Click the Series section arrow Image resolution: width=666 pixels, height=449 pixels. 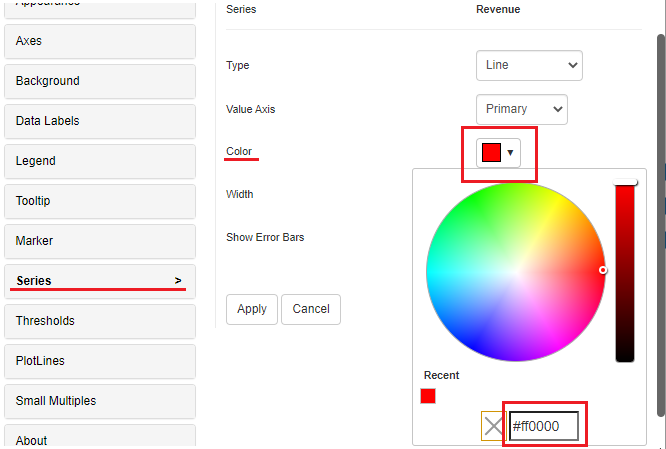pos(178,281)
